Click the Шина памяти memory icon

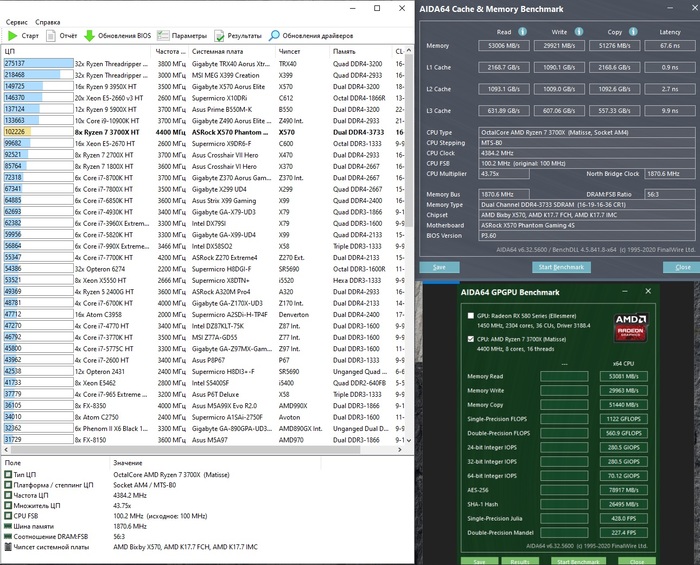(x=8, y=526)
